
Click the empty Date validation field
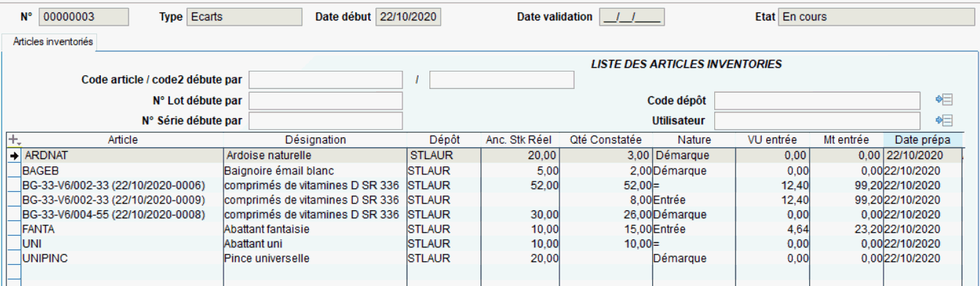632,17
